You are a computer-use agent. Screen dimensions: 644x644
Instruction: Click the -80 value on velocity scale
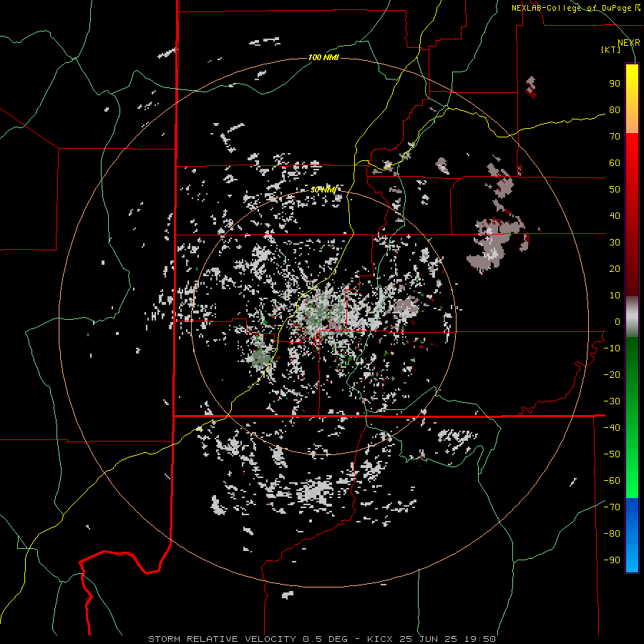612,534
